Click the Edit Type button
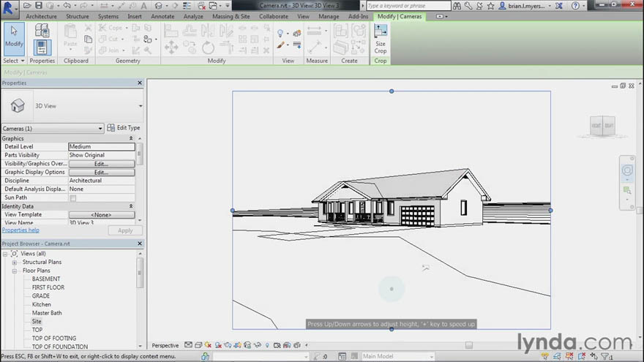This screenshot has width=644, height=362. [124, 128]
